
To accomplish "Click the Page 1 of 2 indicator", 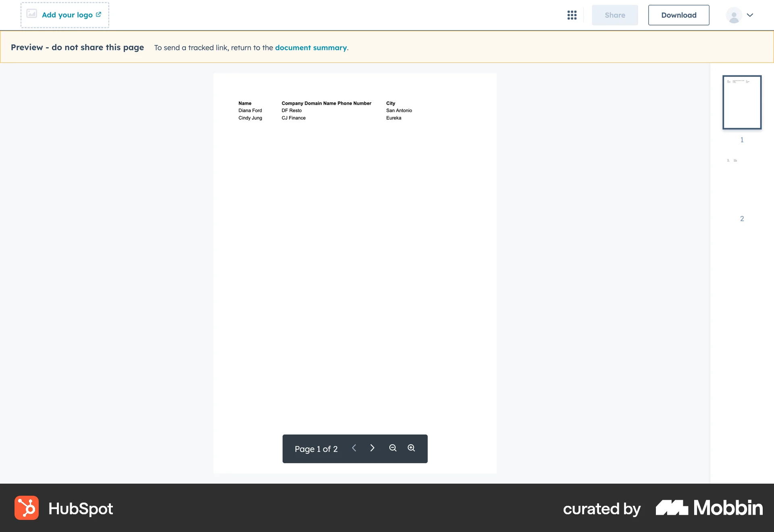I will [316, 449].
